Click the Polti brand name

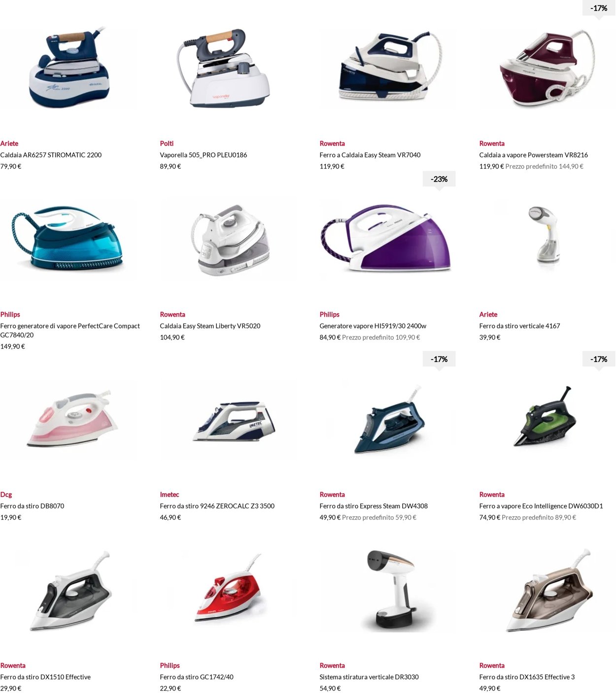coord(167,144)
